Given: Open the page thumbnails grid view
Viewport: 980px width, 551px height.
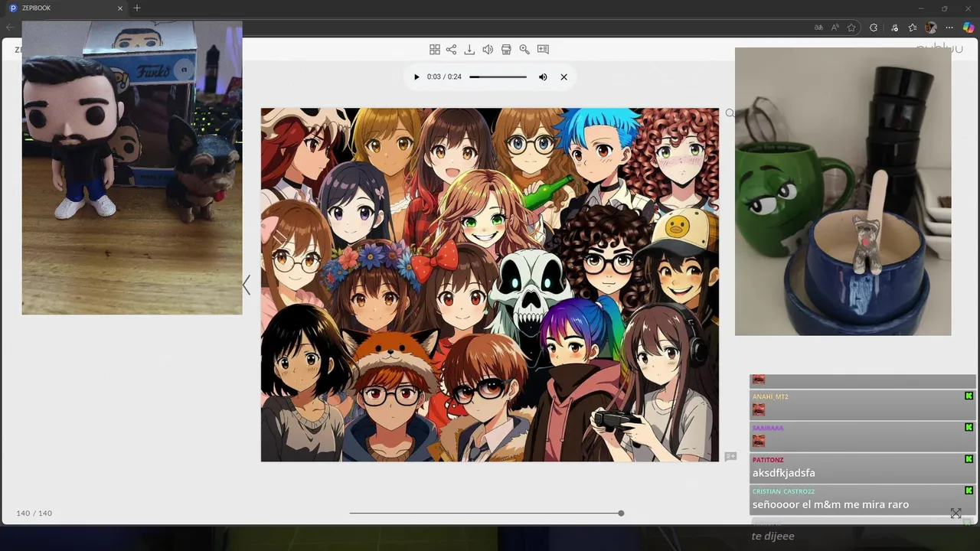Looking at the screenshot, I should pyautogui.click(x=434, y=49).
